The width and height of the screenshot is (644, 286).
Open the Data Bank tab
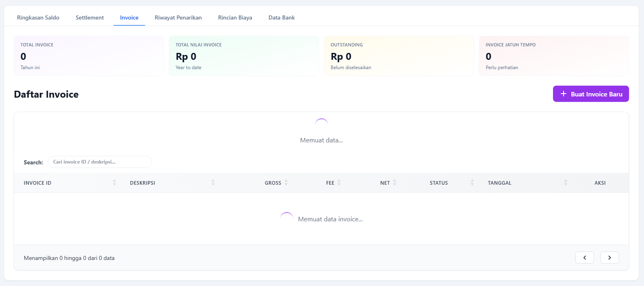click(282, 17)
